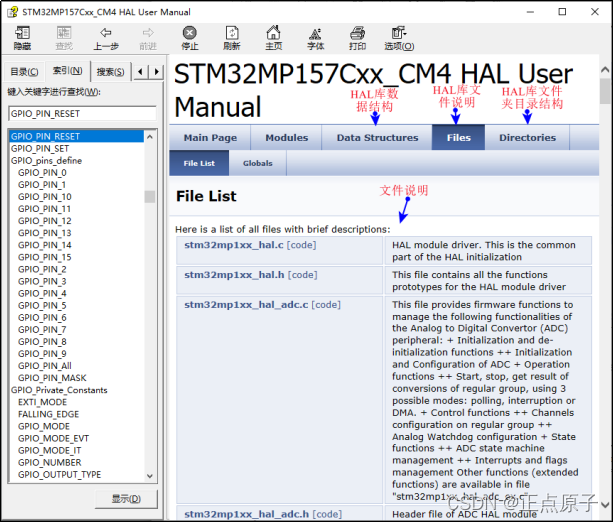Open the Options (选项) toolbar menu

[399, 38]
